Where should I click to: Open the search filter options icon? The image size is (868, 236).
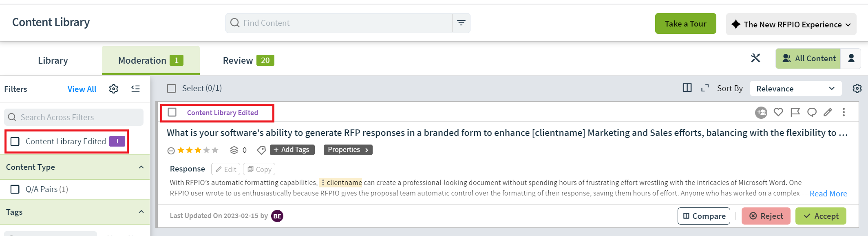click(461, 23)
